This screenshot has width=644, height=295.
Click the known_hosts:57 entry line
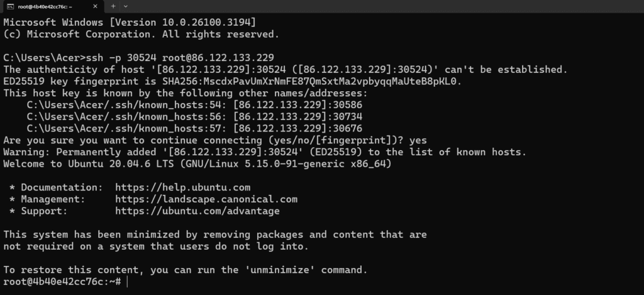[194, 128]
